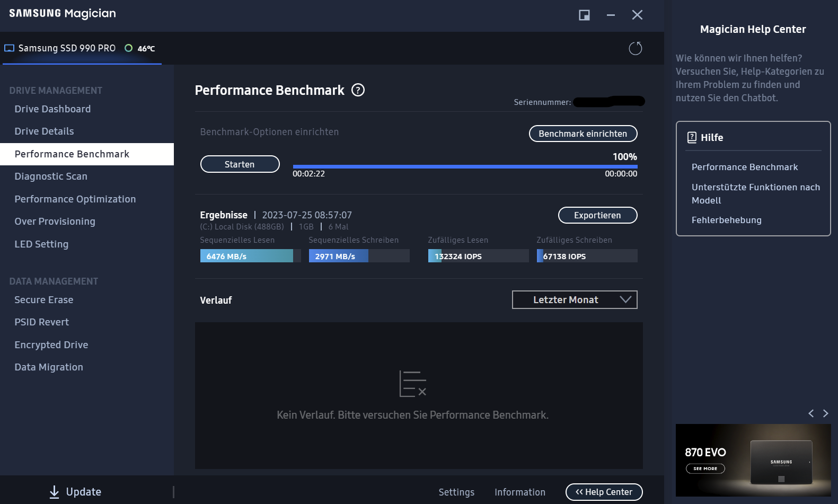Go to previous ad with left chevron
Screen dimensions: 838x504
point(811,413)
